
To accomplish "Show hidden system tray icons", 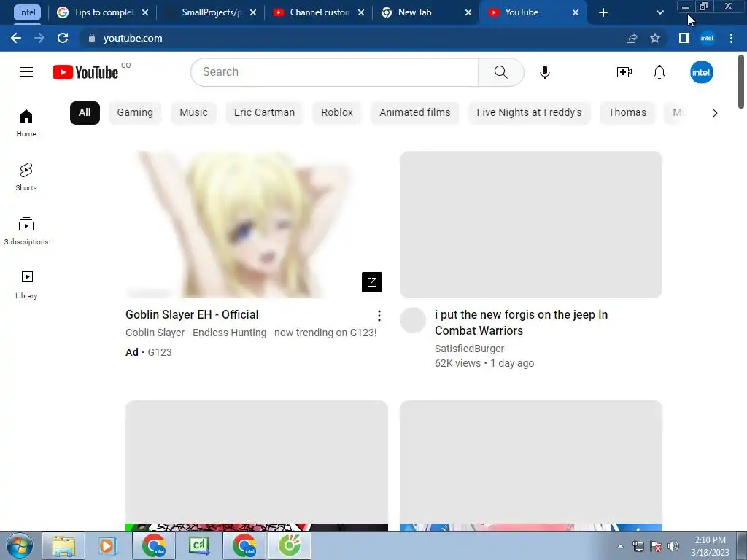I will tap(620, 546).
